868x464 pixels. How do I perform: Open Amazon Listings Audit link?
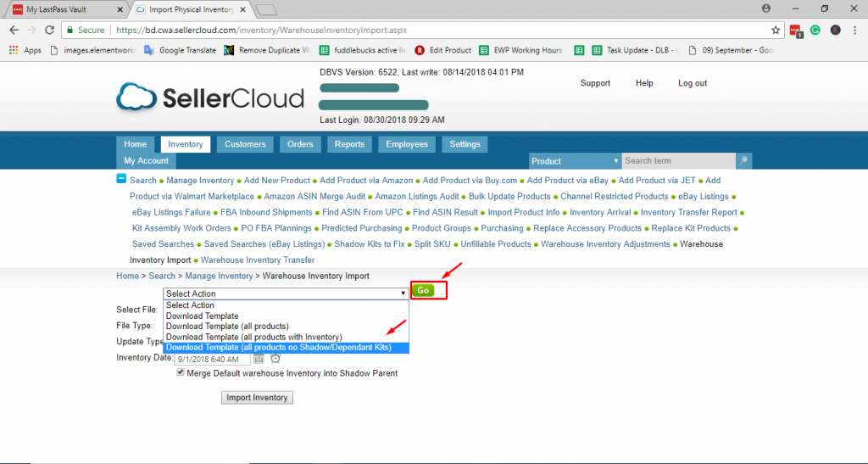417,197
